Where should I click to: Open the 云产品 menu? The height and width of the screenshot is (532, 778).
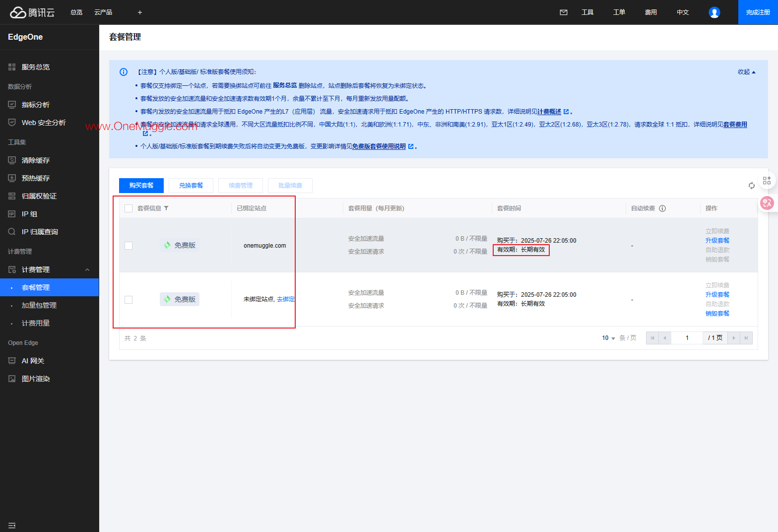103,12
